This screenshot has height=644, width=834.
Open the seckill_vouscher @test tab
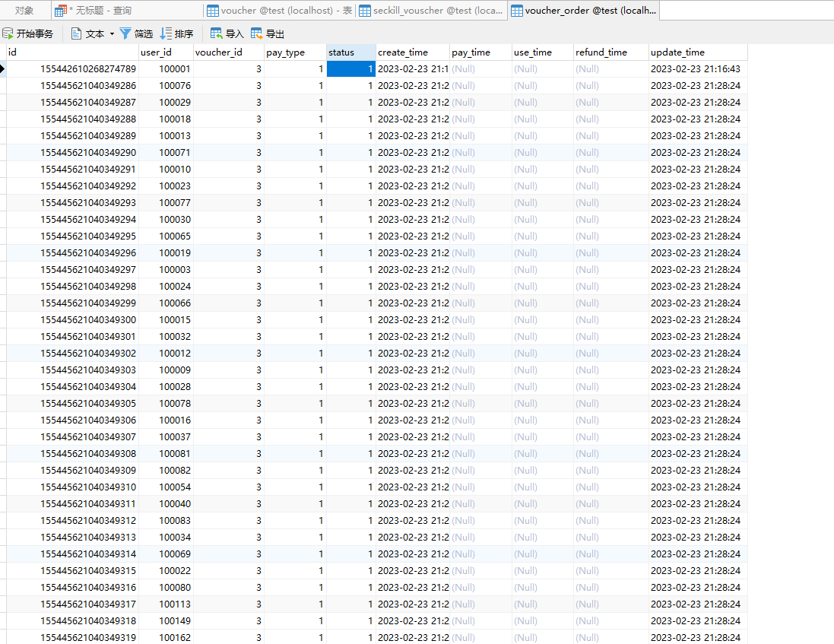pos(431,11)
